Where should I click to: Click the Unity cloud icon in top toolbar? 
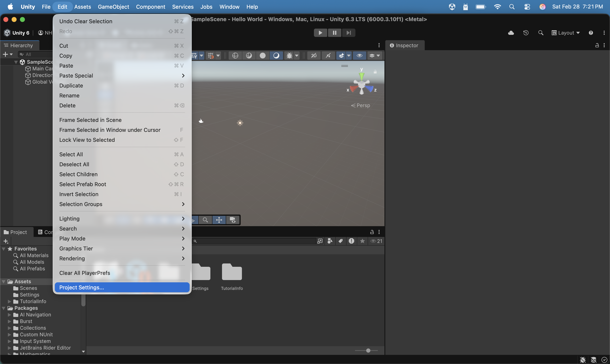point(511,33)
